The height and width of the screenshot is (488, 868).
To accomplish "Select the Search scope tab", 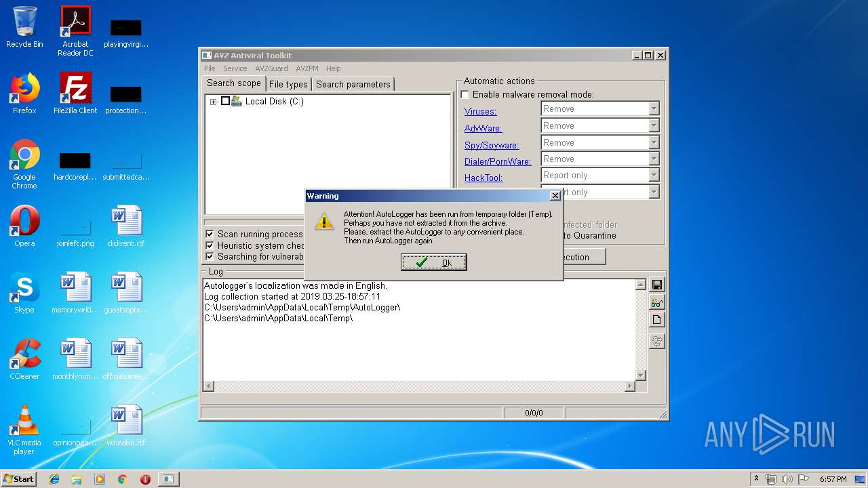I will click(234, 83).
